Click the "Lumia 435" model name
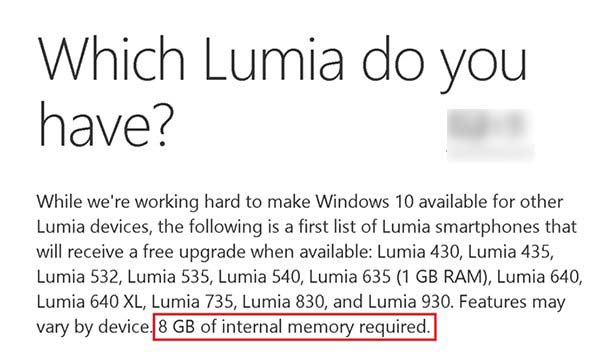 (x=509, y=252)
